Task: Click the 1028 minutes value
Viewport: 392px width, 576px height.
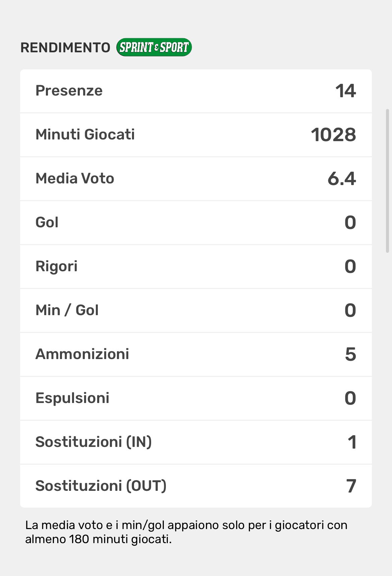Action: click(x=333, y=135)
